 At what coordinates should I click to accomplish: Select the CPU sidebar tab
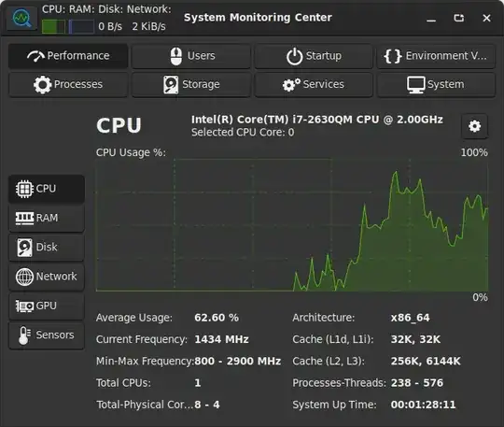point(47,189)
